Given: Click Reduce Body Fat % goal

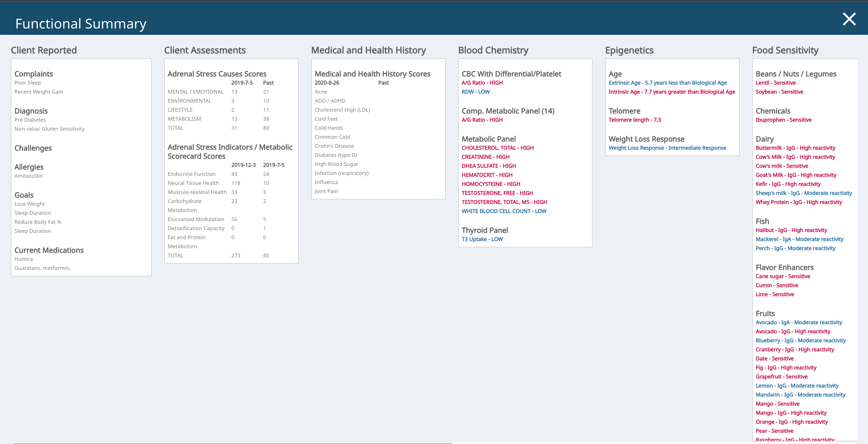Looking at the screenshot, I should point(38,222).
